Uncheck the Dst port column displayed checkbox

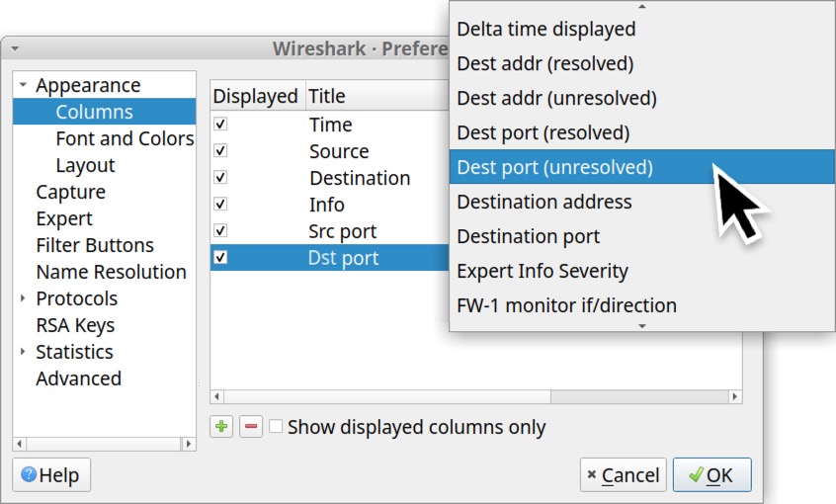point(220,257)
